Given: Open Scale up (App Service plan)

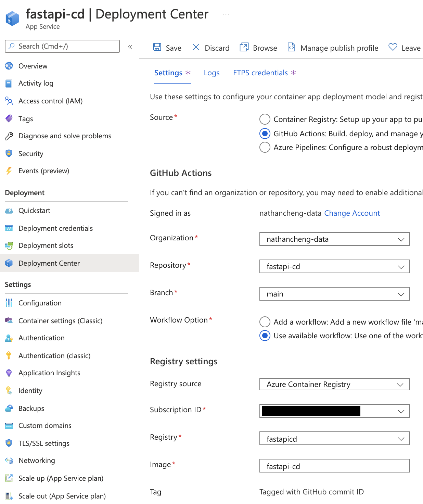Looking at the screenshot, I should [x=61, y=478].
